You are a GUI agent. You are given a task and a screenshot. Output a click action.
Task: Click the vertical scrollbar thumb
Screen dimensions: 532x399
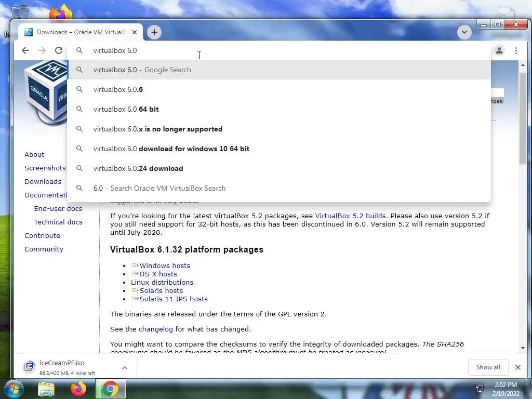(523, 118)
